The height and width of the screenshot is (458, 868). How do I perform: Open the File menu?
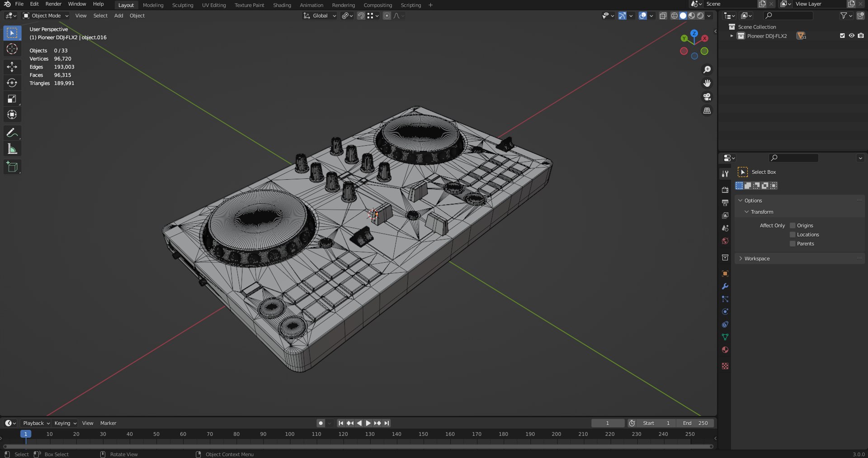coord(19,4)
